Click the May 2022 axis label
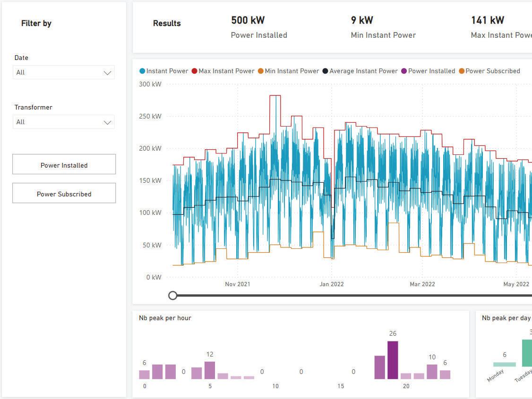 click(x=516, y=284)
